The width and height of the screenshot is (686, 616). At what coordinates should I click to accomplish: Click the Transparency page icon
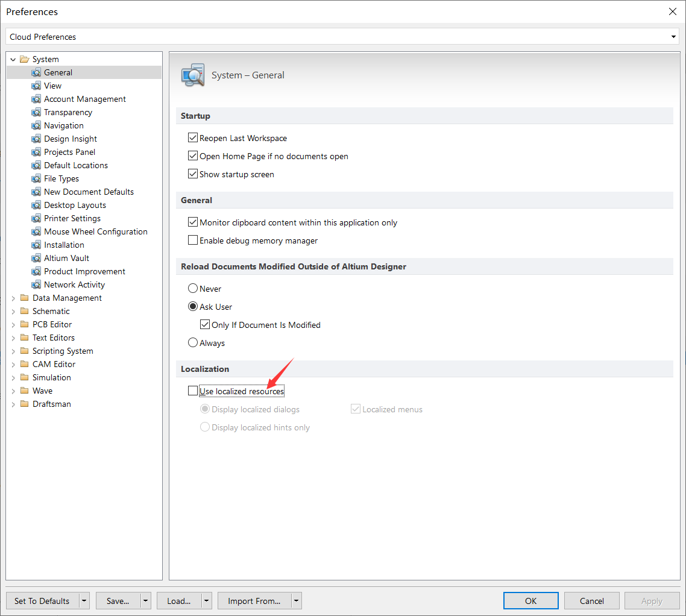[x=36, y=113]
